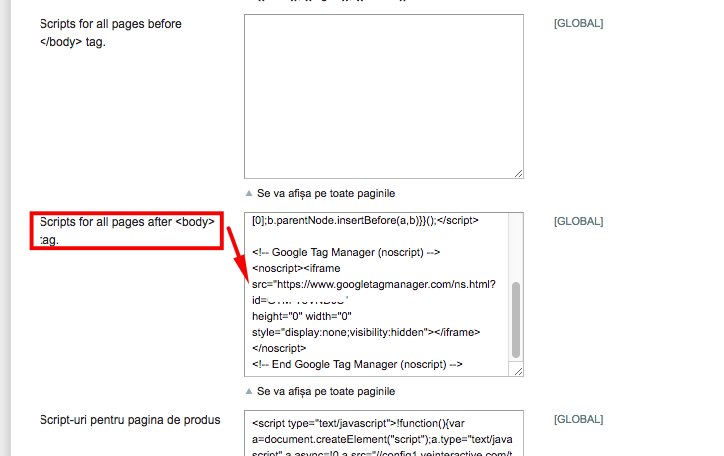The image size is (724, 456).
Task: Click the label 'Scripts for all pages after <body> tag.'
Action: pos(127,231)
